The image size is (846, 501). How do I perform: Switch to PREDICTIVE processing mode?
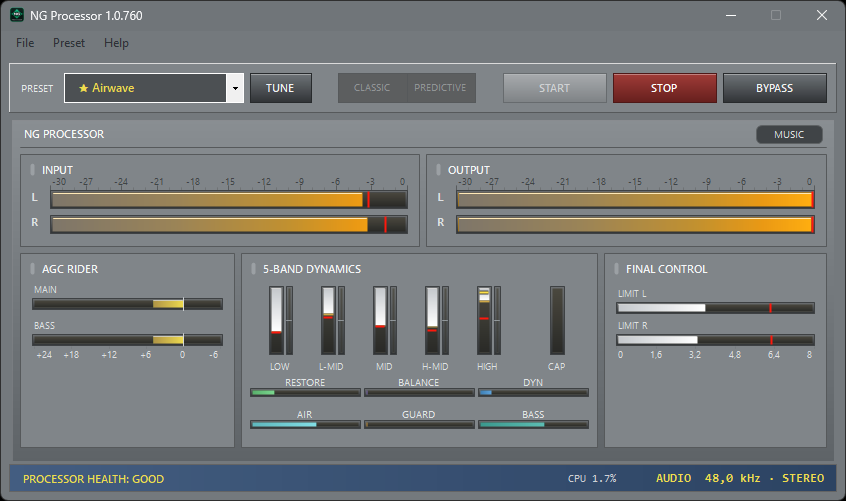441,88
